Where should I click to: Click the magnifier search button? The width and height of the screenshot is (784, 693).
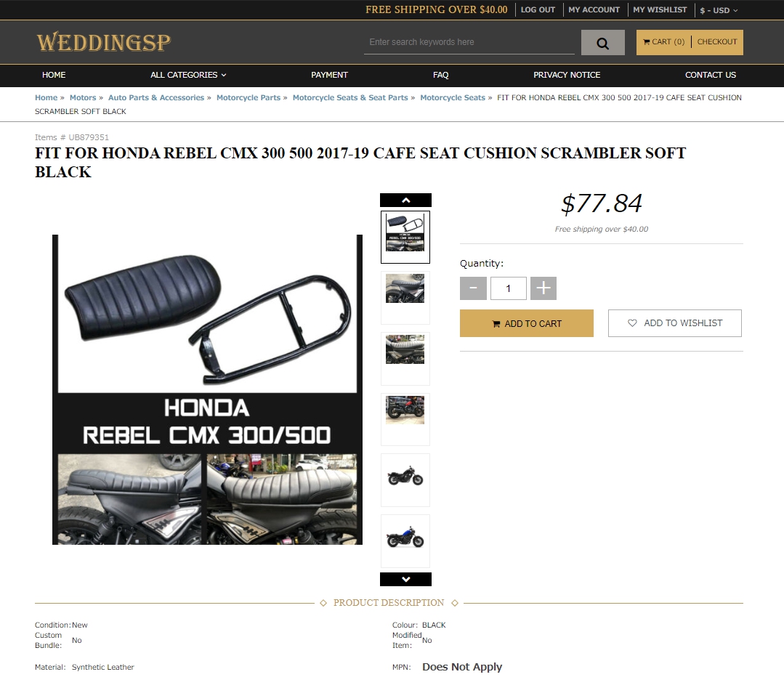[x=602, y=43]
